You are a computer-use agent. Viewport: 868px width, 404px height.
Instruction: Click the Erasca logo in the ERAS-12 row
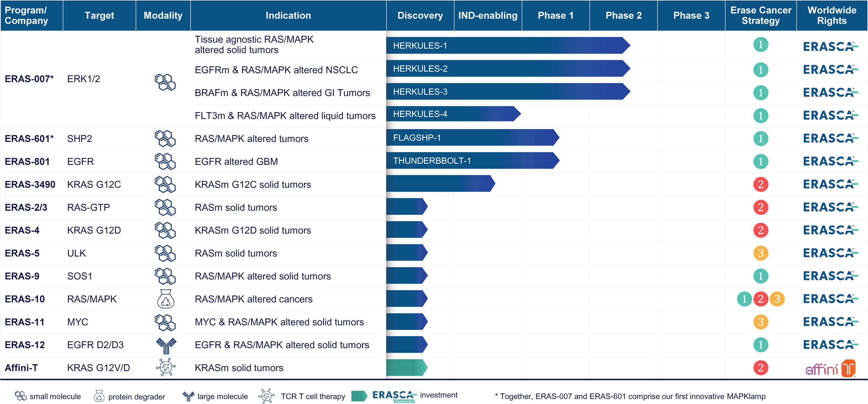(830, 344)
